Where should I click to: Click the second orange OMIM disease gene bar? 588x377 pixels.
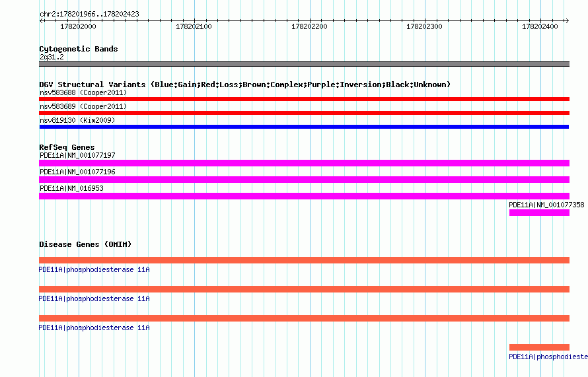click(x=304, y=289)
